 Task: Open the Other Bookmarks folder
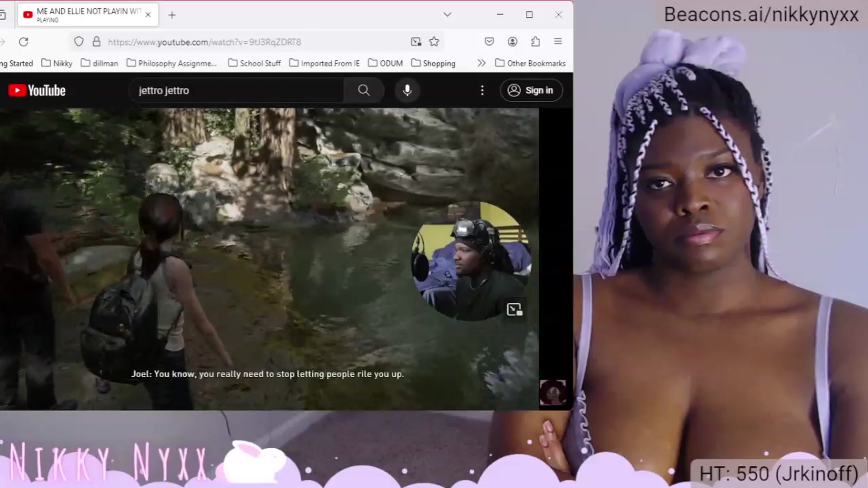(530, 63)
